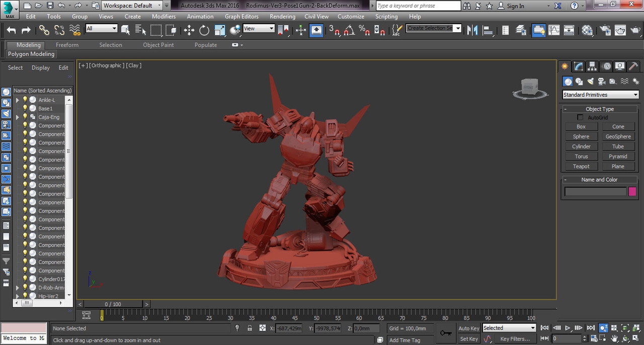Create a Teapot primitive button
Viewport: 644px width, 345px height.
coord(581,166)
